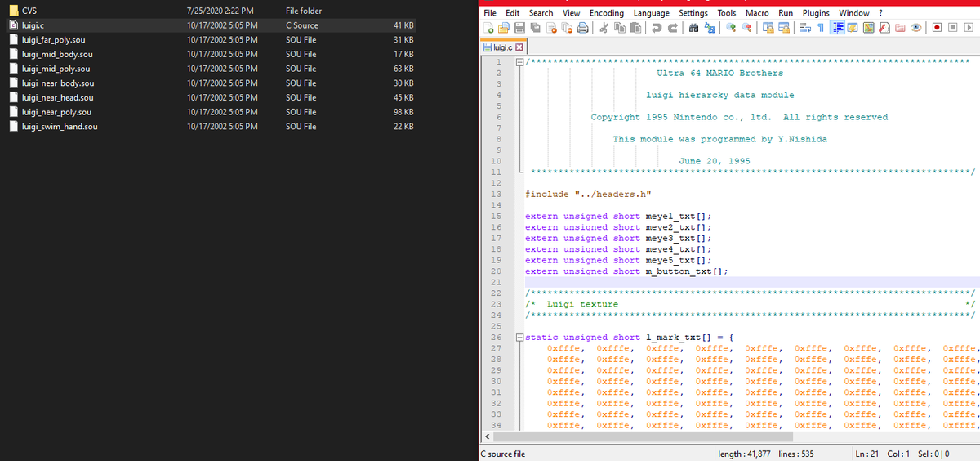Open the Window menu
This screenshot has width=980, height=461.
click(x=854, y=13)
